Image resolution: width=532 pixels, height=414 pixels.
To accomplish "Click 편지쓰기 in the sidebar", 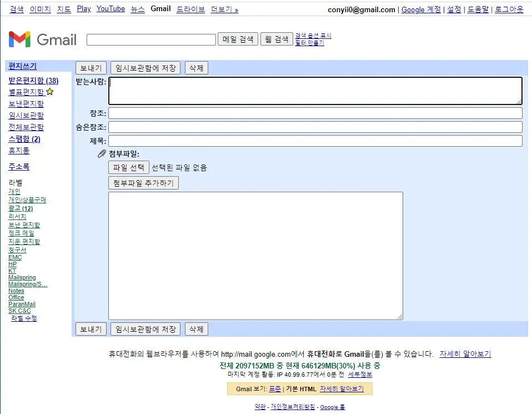I will (22, 66).
